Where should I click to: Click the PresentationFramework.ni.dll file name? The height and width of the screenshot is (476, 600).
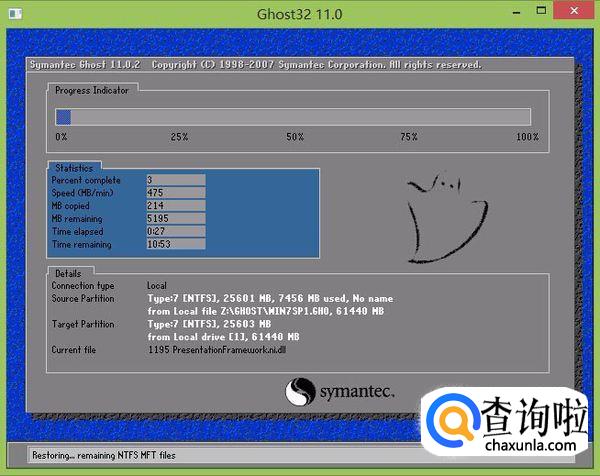229,350
